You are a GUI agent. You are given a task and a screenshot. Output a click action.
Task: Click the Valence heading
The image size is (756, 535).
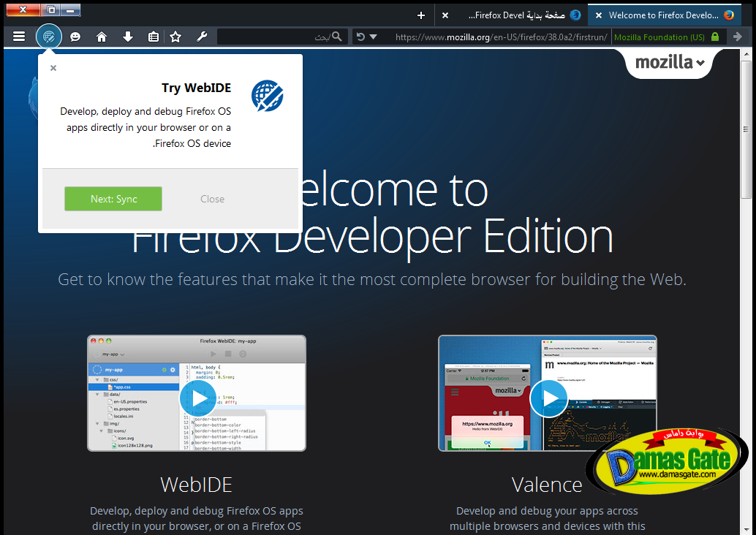pyautogui.click(x=547, y=485)
